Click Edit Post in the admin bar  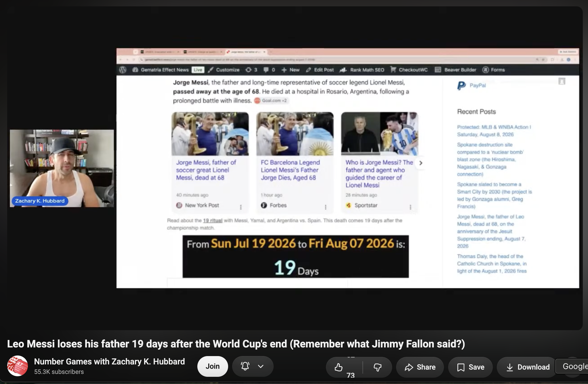320,70
